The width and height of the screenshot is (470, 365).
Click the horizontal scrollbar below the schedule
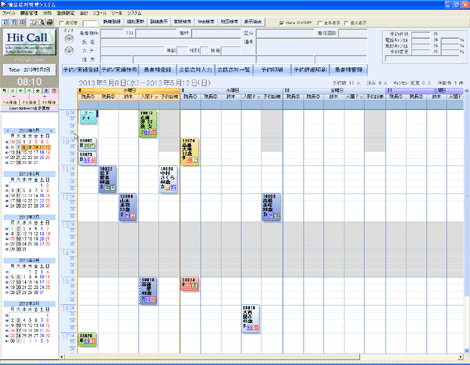coord(262,357)
